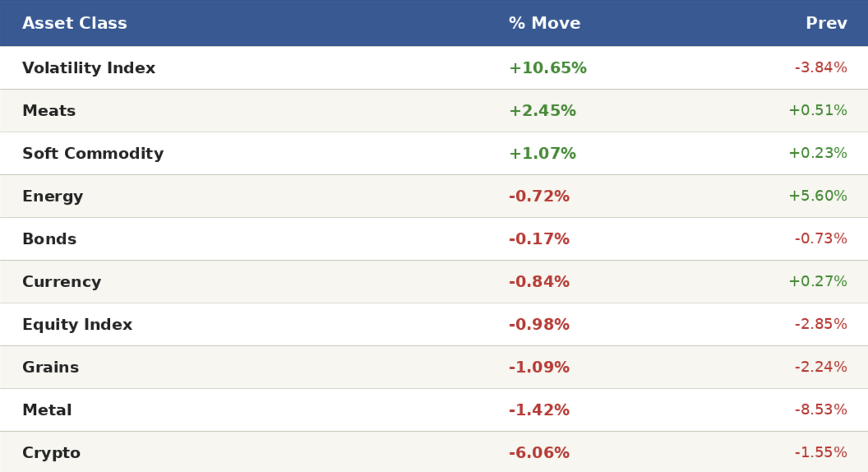
Task: Click Grains -1.09% move value
Action: click(x=539, y=368)
